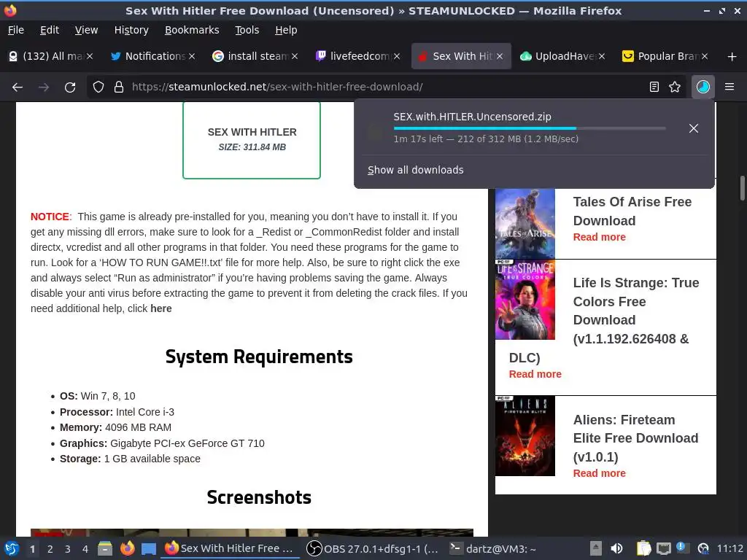Screen dimensions: 747x560
Task: Open the Tools menu
Action: pyautogui.click(x=247, y=30)
